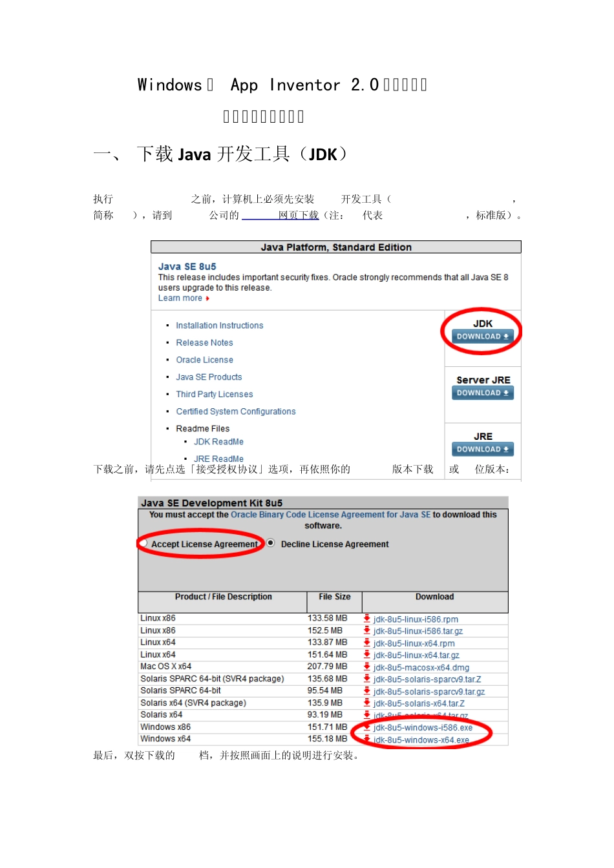Viewport: 614px width, 868px height.
Task: Click the Windows x64 table row label
Action: pyautogui.click(x=165, y=739)
